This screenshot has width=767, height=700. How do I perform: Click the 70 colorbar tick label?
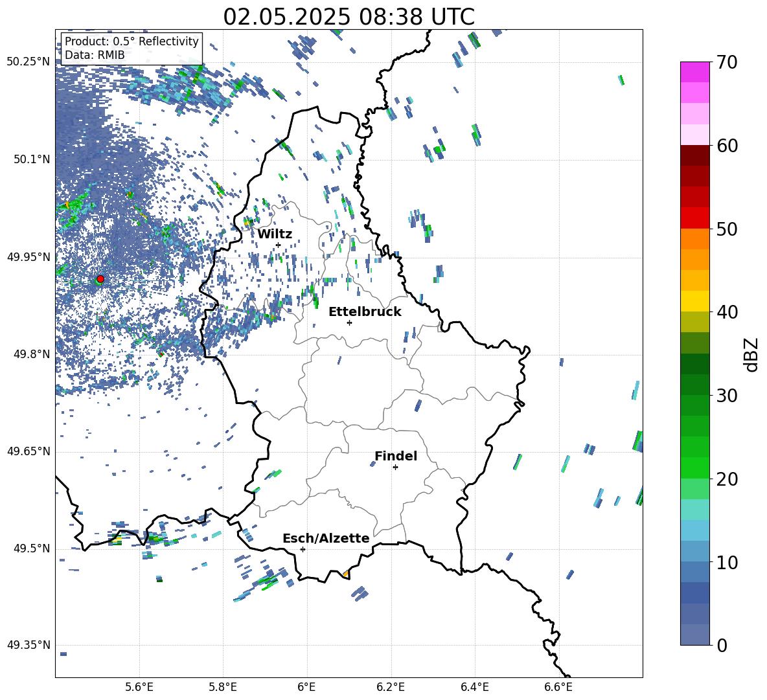[x=726, y=63]
